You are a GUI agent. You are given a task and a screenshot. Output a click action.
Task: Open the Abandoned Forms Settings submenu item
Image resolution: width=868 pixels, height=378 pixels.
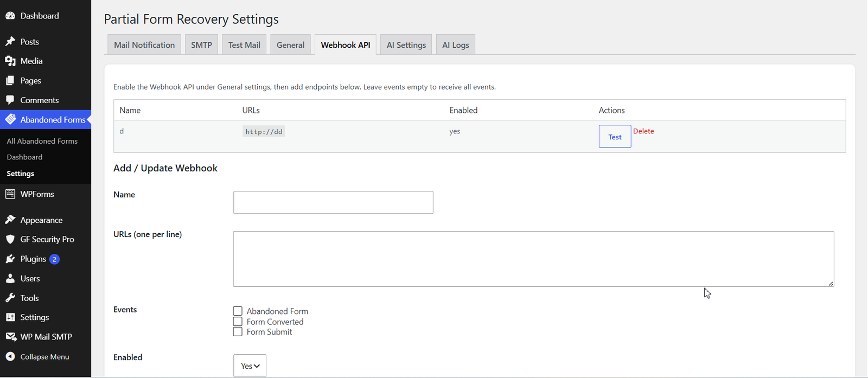(21, 174)
